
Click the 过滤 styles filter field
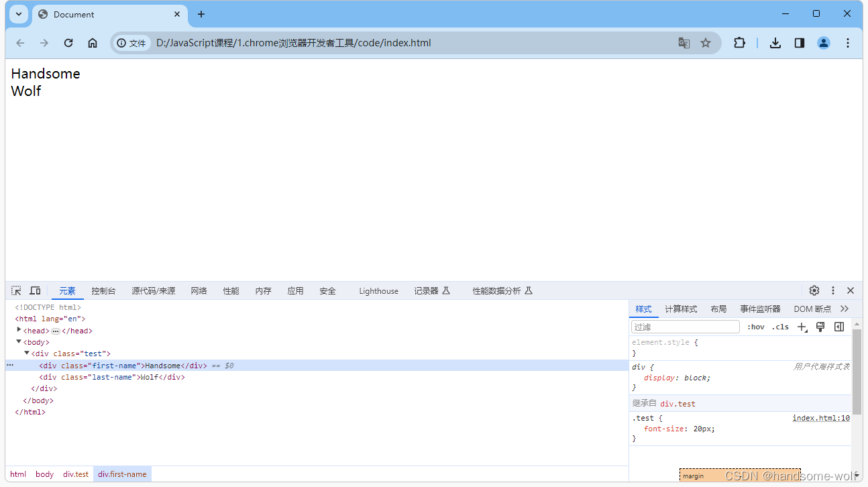[x=686, y=327]
